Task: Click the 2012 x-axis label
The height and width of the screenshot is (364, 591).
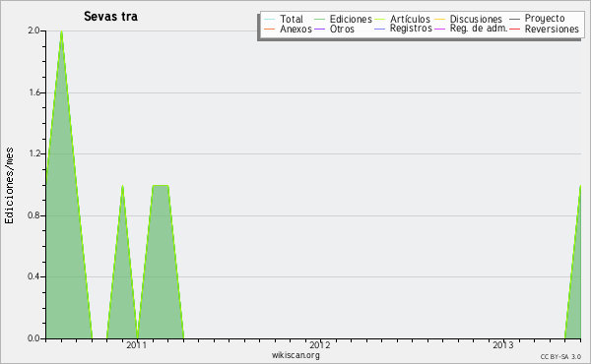Action: point(319,345)
